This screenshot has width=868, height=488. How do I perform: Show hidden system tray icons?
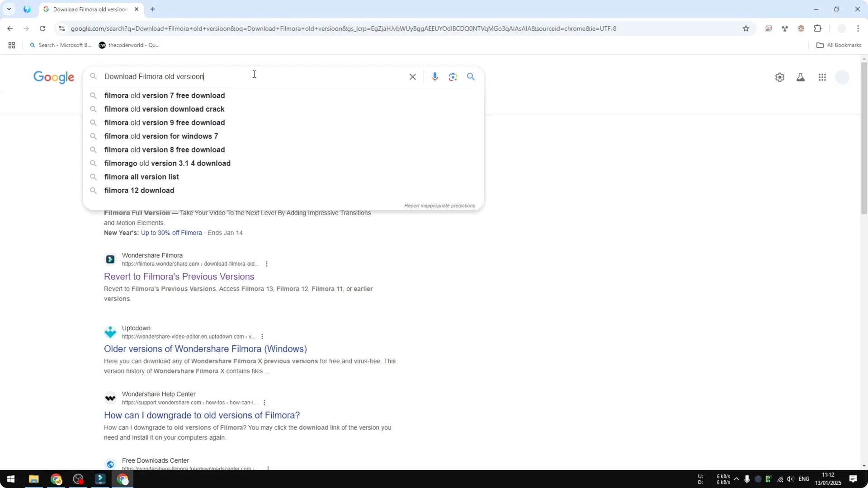coord(736,479)
